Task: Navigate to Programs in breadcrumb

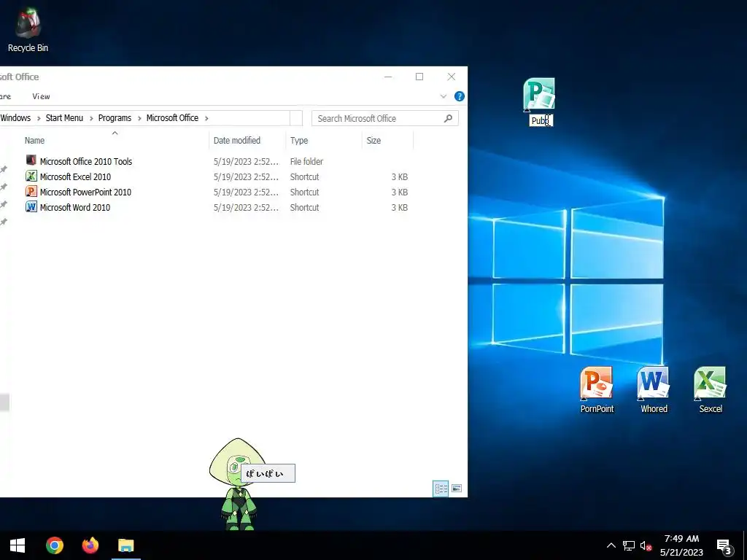Action: 115,118
